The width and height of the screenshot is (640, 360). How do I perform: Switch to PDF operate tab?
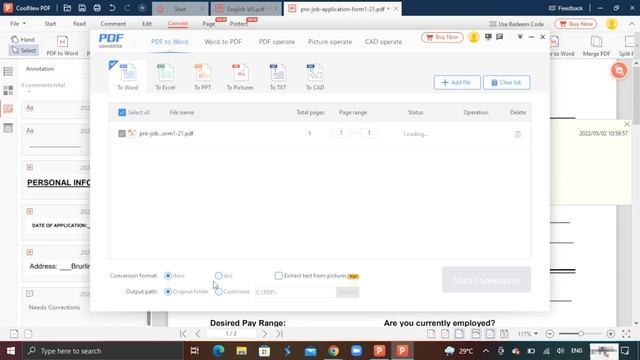point(276,42)
